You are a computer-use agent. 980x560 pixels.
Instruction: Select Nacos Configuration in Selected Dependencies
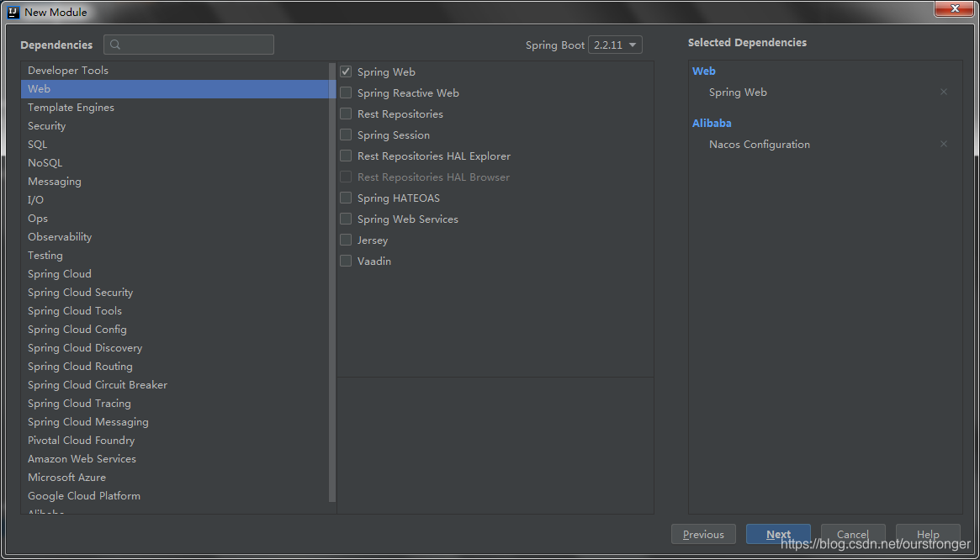[760, 145]
